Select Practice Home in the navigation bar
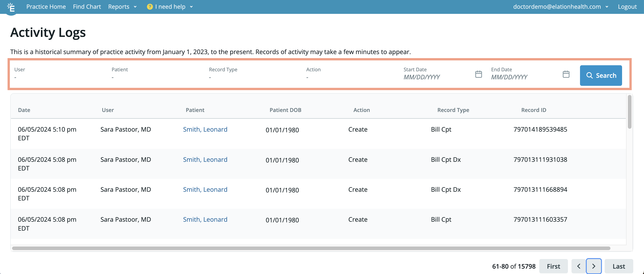Screen dimensions: 644x274 click(x=46, y=7)
